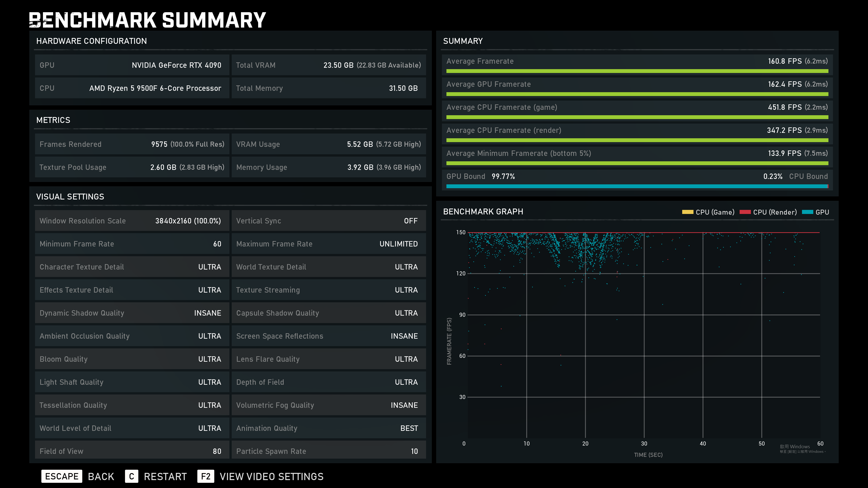868x488 pixels.
Task: Click the GPU NVIDIA GeForce RTX 4090 row
Action: click(x=132, y=65)
